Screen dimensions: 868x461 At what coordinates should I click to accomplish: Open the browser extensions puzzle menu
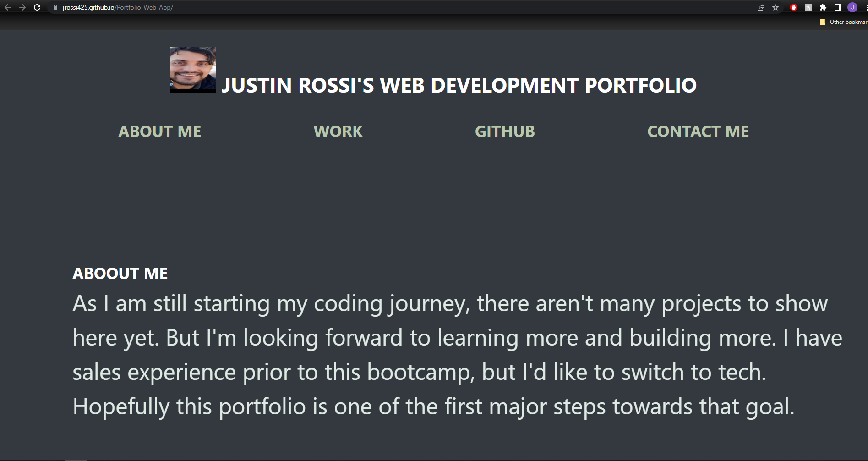pos(823,7)
